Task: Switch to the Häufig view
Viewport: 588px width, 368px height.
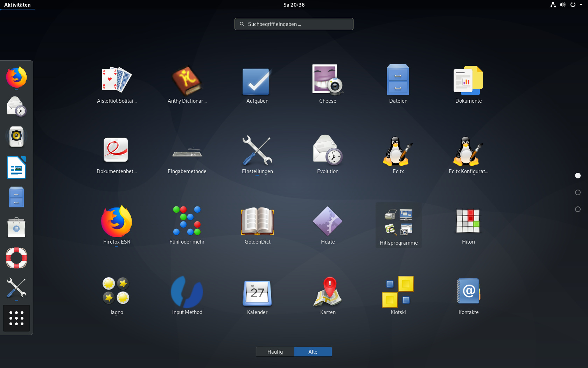Action: click(275, 352)
